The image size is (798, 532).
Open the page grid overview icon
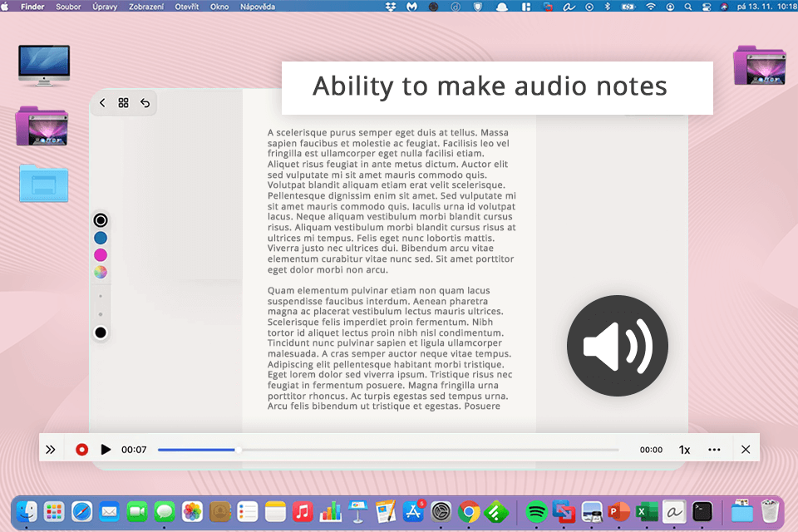click(x=123, y=103)
